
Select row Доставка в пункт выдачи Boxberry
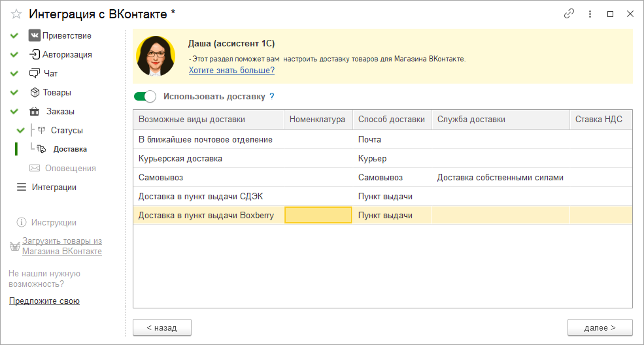click(382, 216)
